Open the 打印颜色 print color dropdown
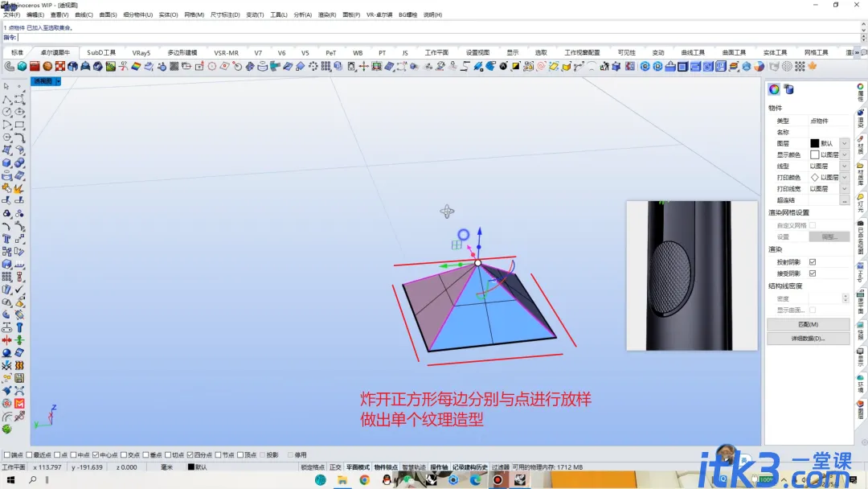 click(844, 178)
